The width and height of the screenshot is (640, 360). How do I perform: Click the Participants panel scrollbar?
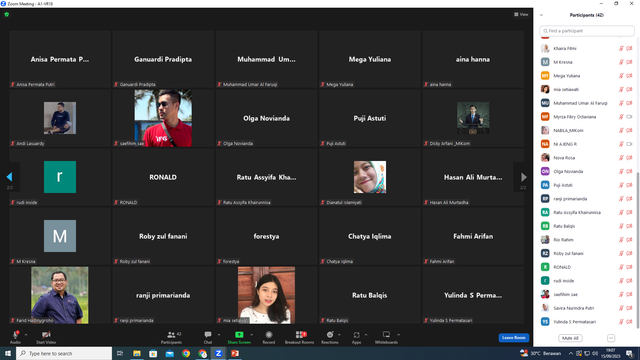[x=637, y=249]
